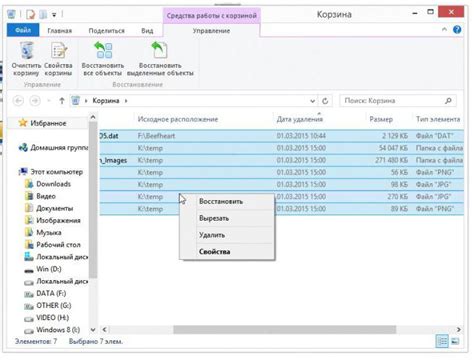Switch to large thumbnails view icon
Image resolution: width=474 pixels, height=360 pixels.
[x=455, y=341]
